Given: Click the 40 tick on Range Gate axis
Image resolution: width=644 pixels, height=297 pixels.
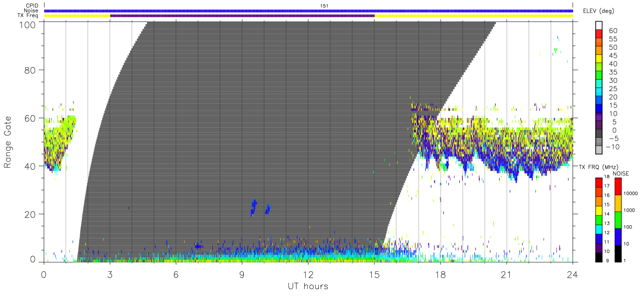Looking at the screenshot, I should [x=31, y=166].
